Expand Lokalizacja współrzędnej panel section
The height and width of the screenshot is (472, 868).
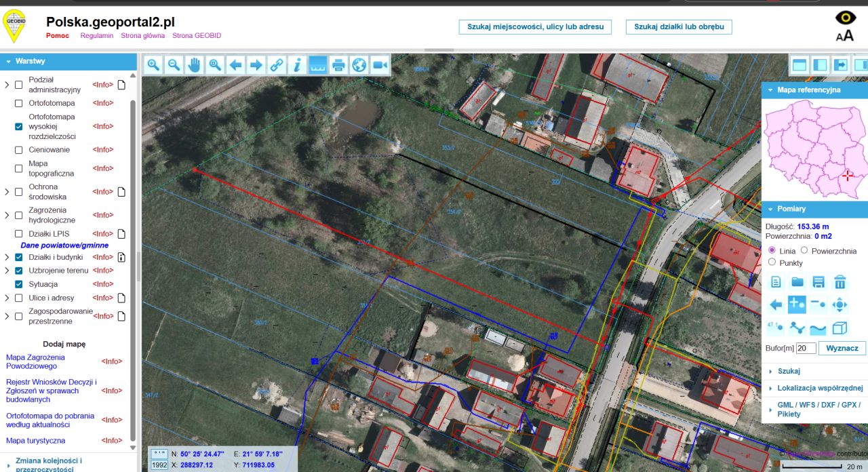click(814, 388)
